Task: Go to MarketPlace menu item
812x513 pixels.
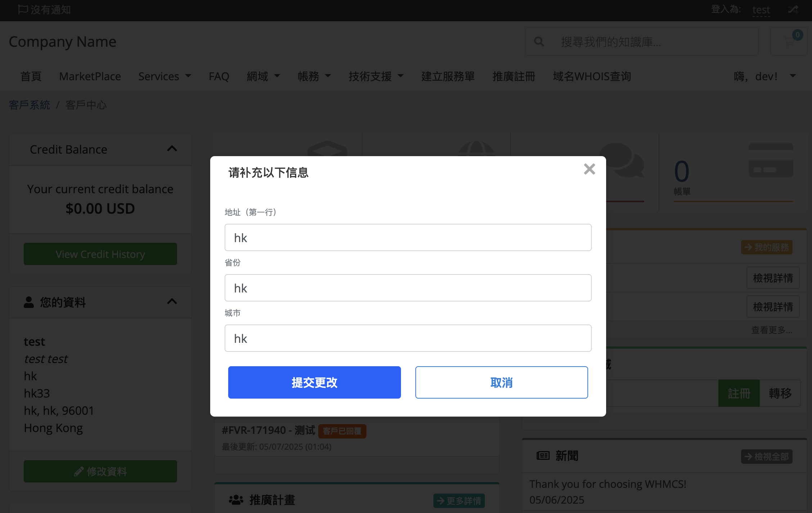Action: click(90, 76)
